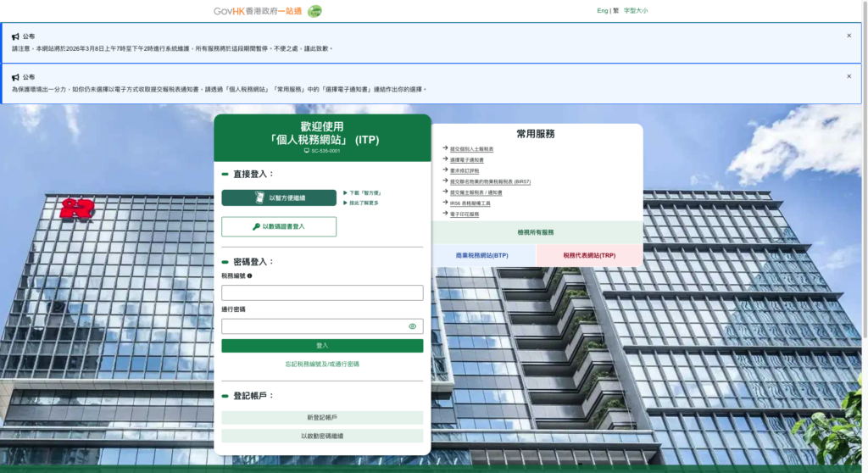Click the key icon on 以數碼證書登入
The height and width of the screenshot is (473, 868).
256,226
